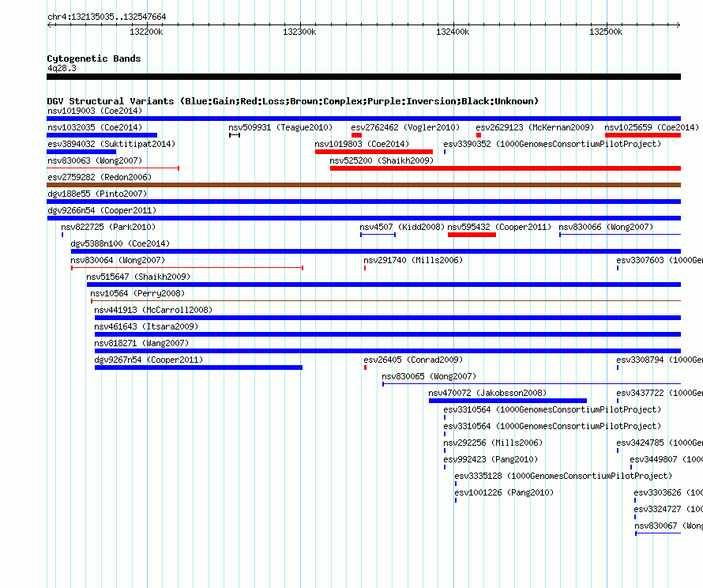Image resolution: width=703 pixels, height=588 pixels.
Task: Select the nsv1032035 (Coe2014) blue gain bar
Action: tap(102, 135)
